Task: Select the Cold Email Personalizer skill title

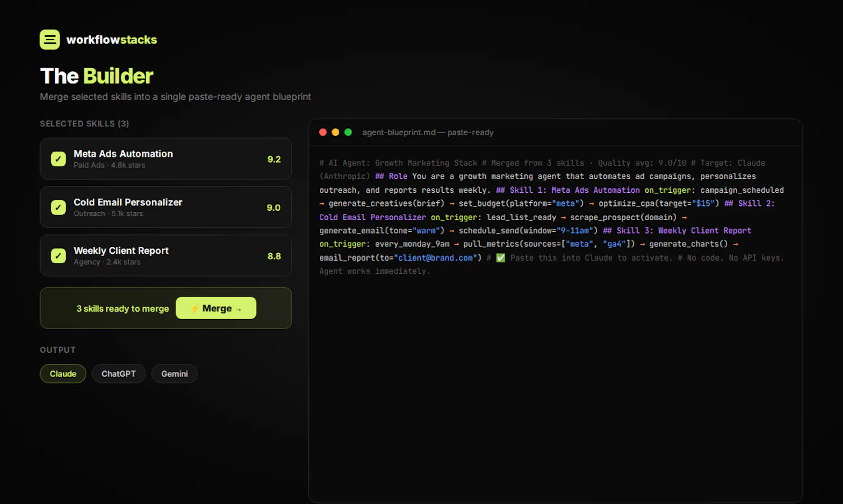Action: 128,202
